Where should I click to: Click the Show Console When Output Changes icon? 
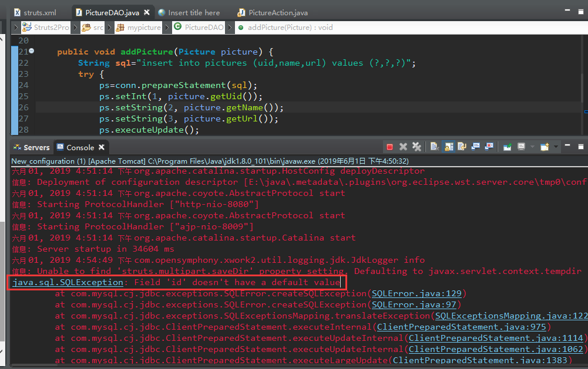475,147
